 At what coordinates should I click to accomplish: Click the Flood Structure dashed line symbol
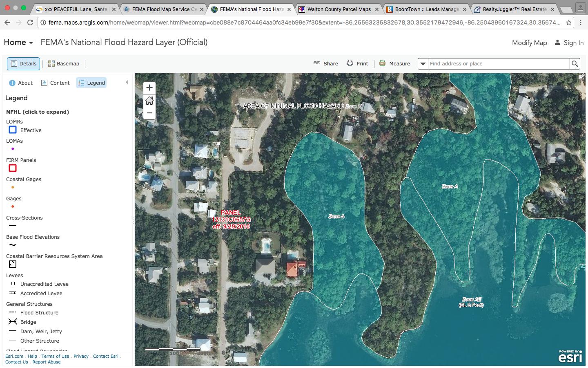coord(13,312)
